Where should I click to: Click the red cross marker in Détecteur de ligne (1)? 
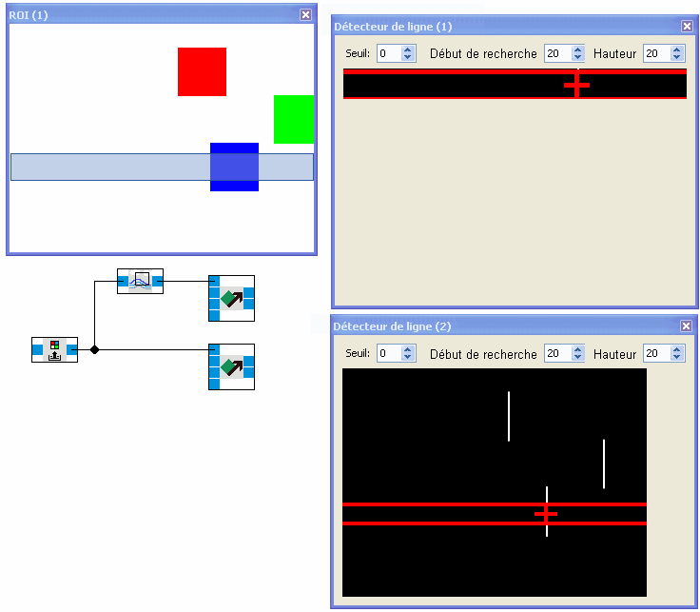576,85
